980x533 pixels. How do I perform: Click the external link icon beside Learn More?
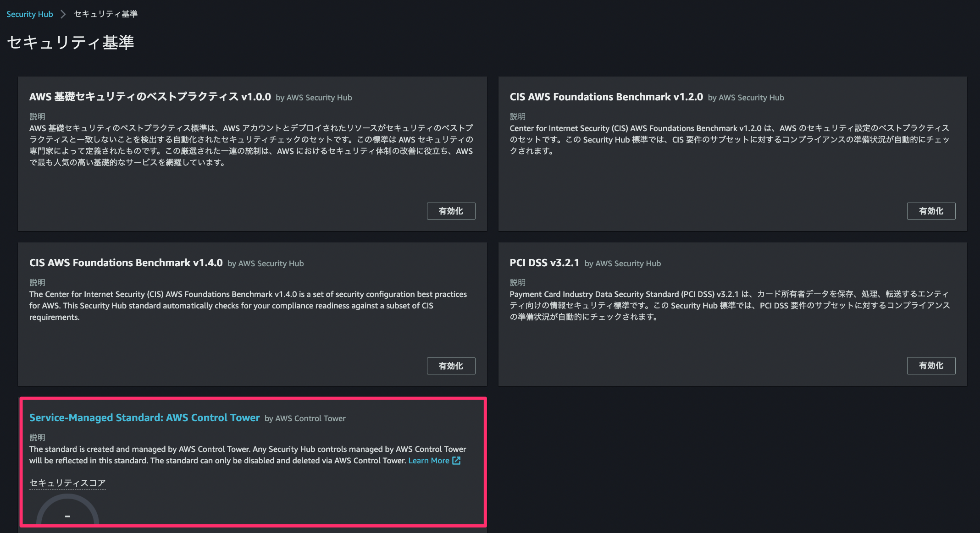pos(456,461)
